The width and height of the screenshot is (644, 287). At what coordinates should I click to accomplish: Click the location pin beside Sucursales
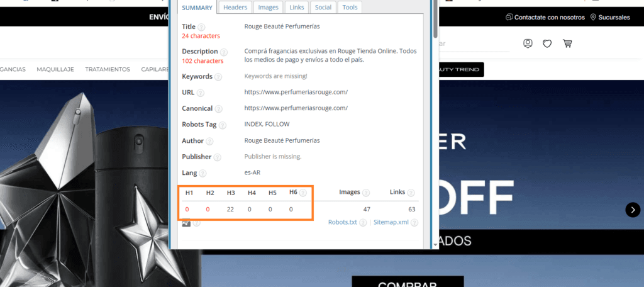(593, 17)
